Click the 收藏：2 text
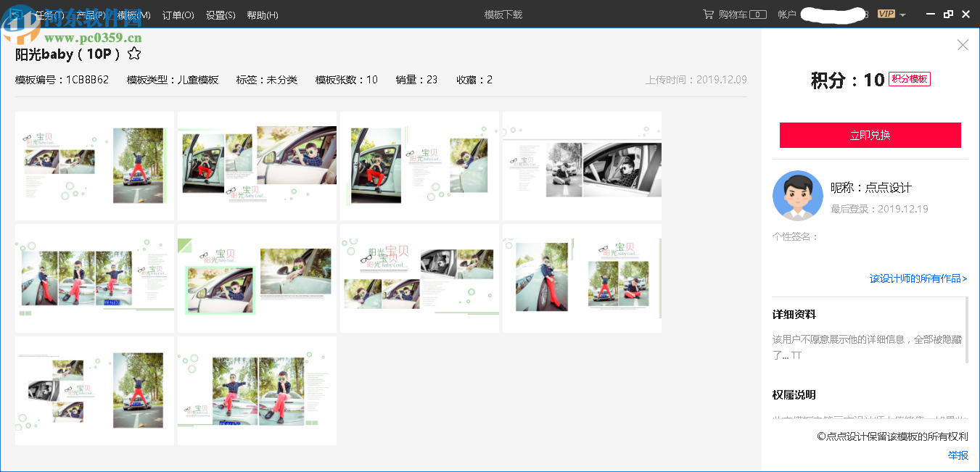Screen dimensions: 980x472 coord(474,80)
